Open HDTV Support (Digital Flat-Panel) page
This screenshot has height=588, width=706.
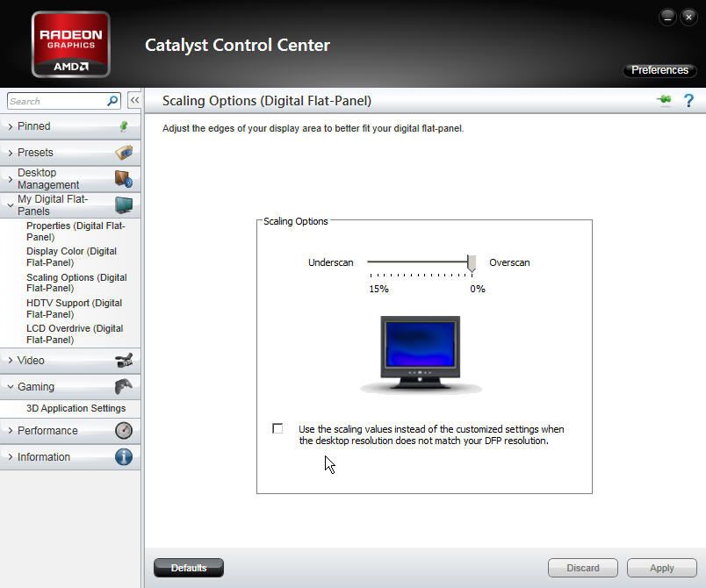point(74,309)
